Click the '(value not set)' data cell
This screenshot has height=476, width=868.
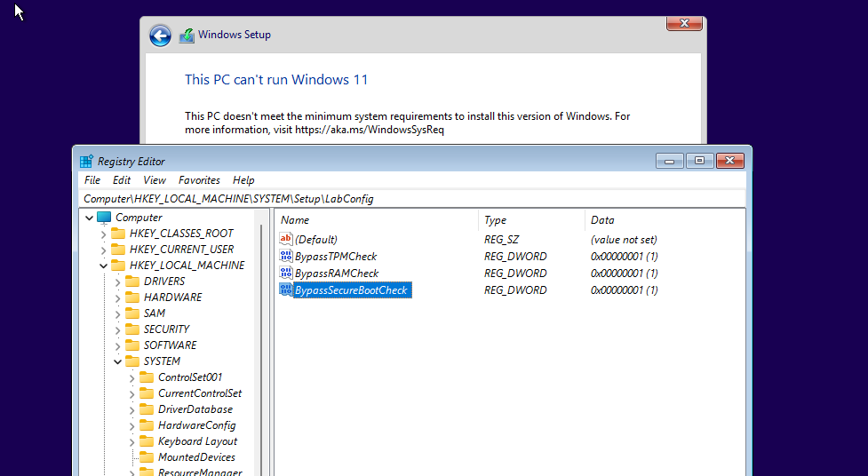(x=624, y=239)
